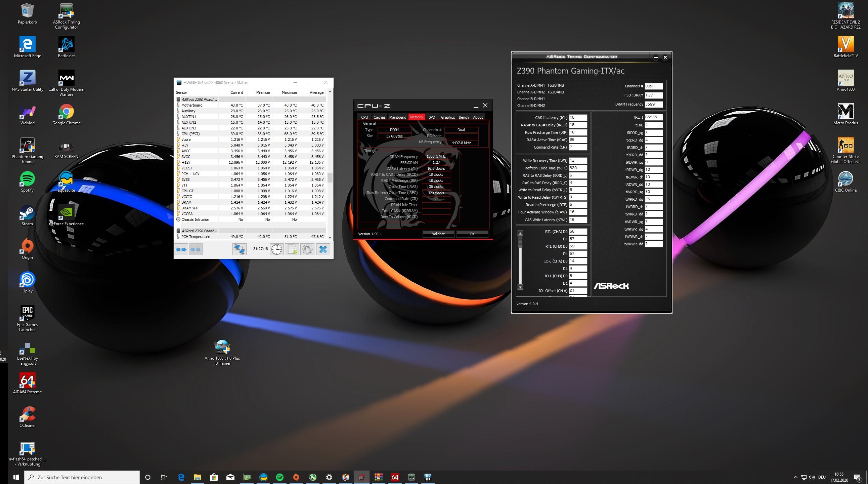Click HWiNFO shrink columns arrows button
The height and width of the screenshot is (484, 868).
point(196,249)
